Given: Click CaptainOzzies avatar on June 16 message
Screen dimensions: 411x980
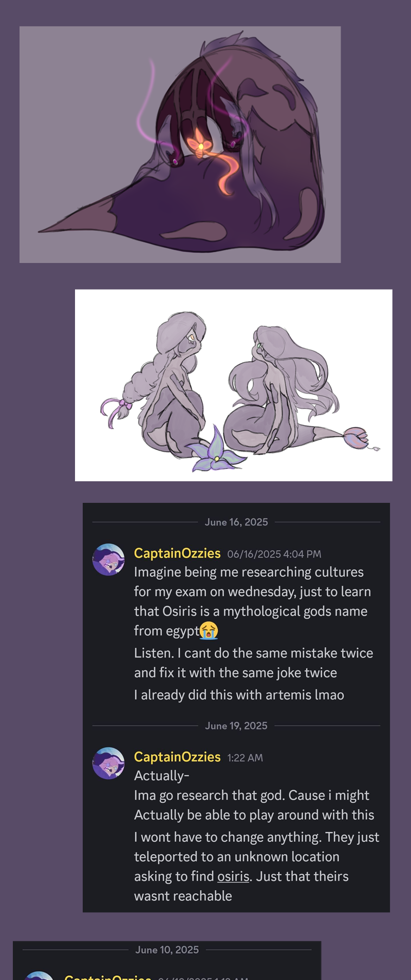Looking at the screenshot, I should coord(108,559).
